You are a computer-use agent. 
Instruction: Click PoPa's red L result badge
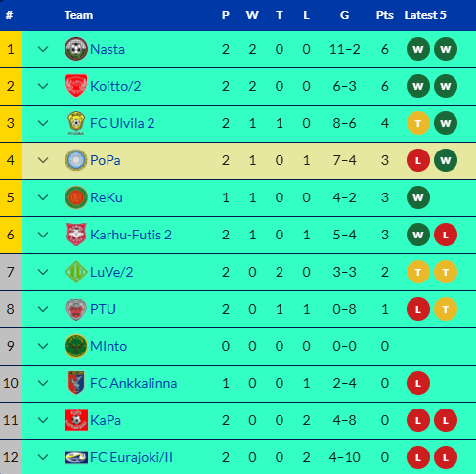pos(418,160)
